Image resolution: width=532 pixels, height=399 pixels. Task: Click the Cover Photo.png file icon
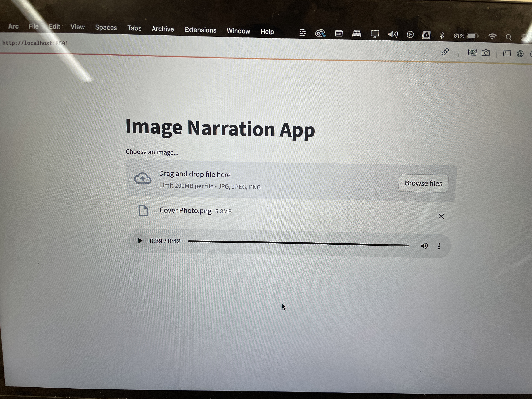[143, 210]
